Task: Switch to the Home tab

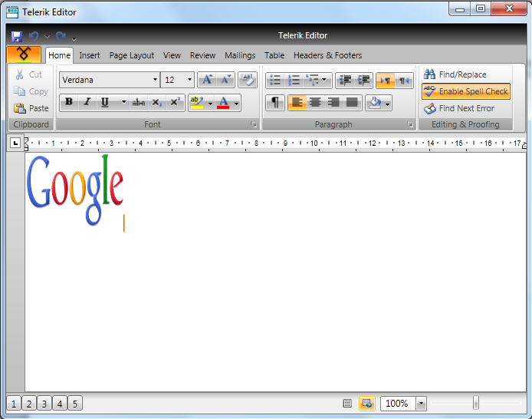Action: pyautogui.click(x=59, y=55)
